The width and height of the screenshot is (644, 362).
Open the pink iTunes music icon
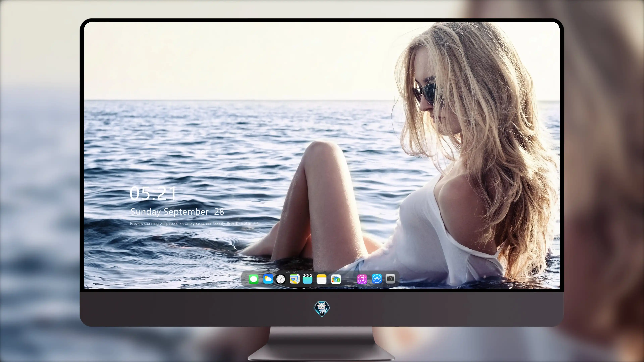pyautogui.click(x=362, y=279)
